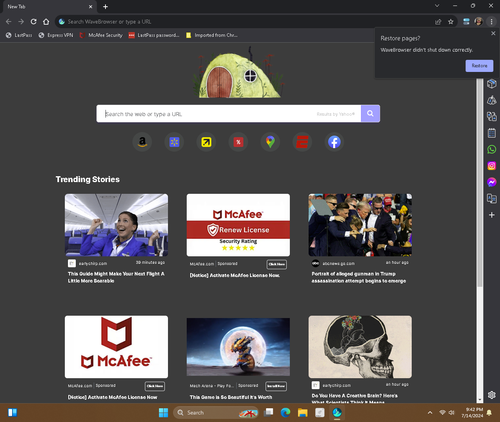The width and height of the screenshot is (500, 422).
Task: Click the center web search field
Action: tap(229, 114)
